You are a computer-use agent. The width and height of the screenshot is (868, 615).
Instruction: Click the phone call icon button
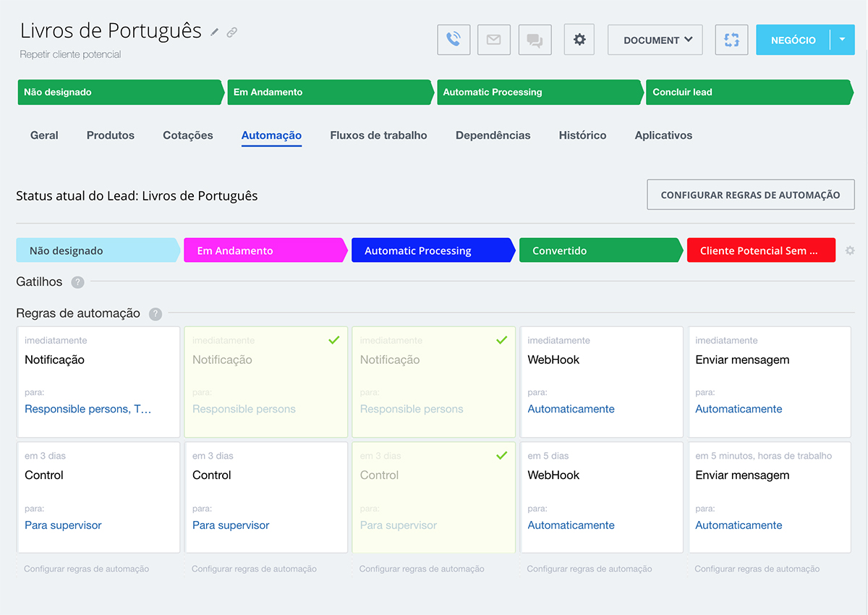454,40
